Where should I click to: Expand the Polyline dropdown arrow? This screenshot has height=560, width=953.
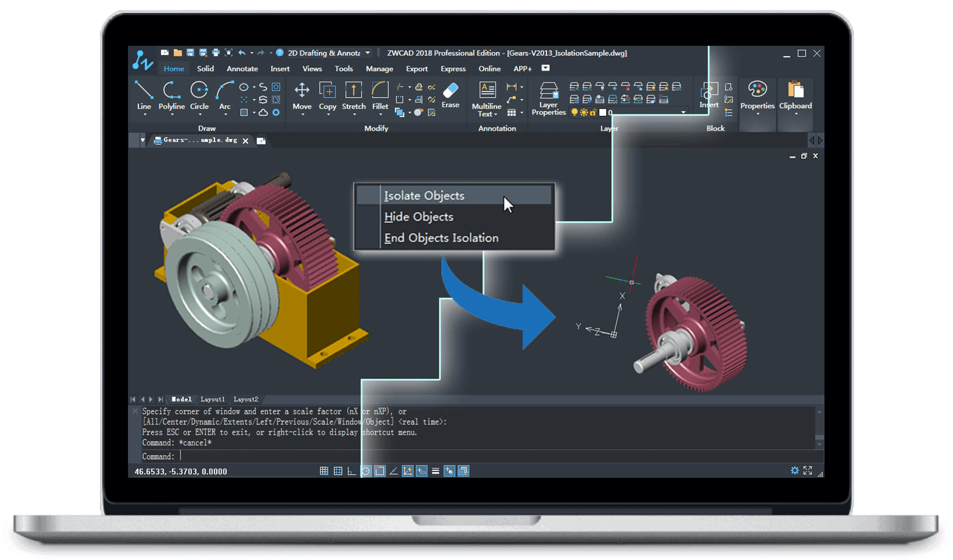172,115
